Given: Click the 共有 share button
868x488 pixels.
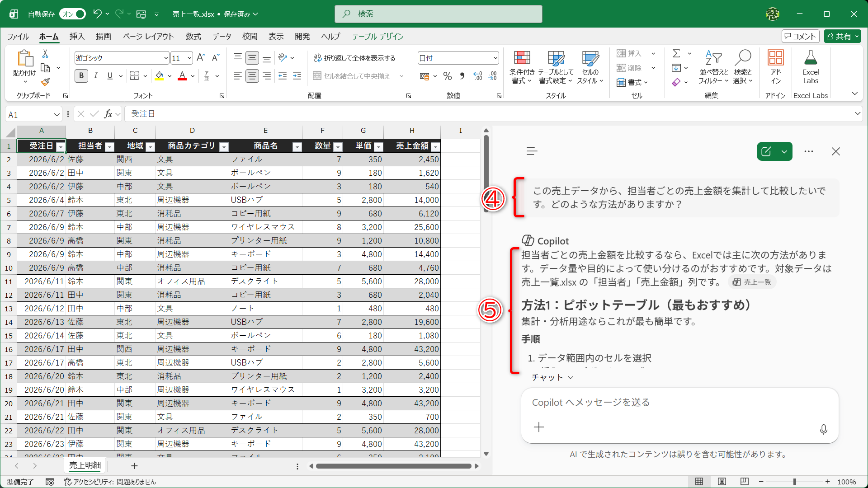Looking at the screenshot, I should pyautogui.click(x=842, y=37).
